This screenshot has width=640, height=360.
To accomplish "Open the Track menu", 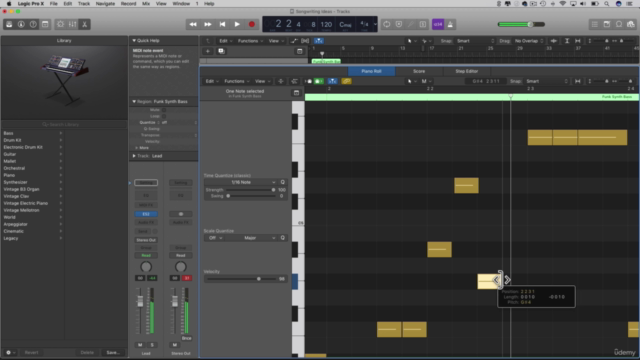I will [84, 4].
